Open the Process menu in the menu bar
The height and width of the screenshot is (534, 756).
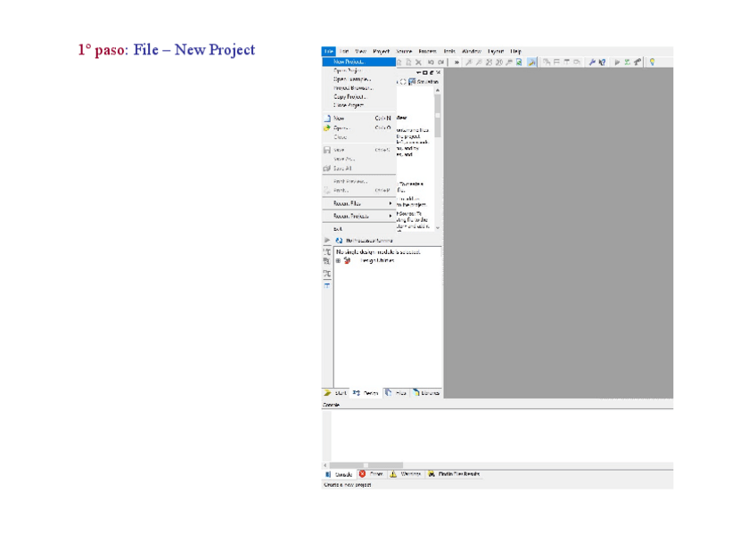tap(427, 51)
